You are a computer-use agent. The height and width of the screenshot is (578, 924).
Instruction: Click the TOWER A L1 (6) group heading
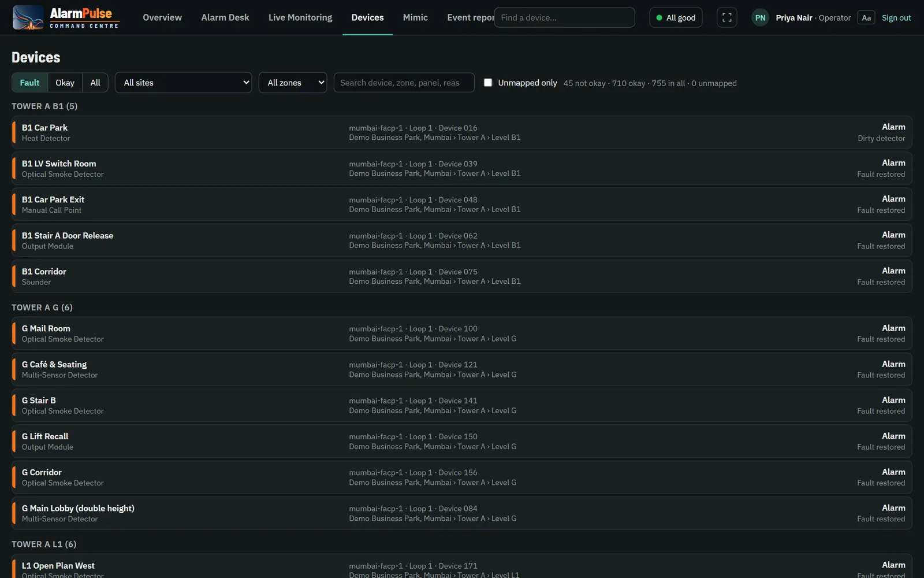[44, 544]
